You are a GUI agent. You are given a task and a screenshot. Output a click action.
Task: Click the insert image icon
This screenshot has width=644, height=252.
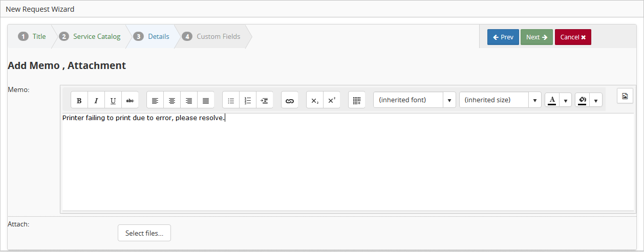(625, 96)
